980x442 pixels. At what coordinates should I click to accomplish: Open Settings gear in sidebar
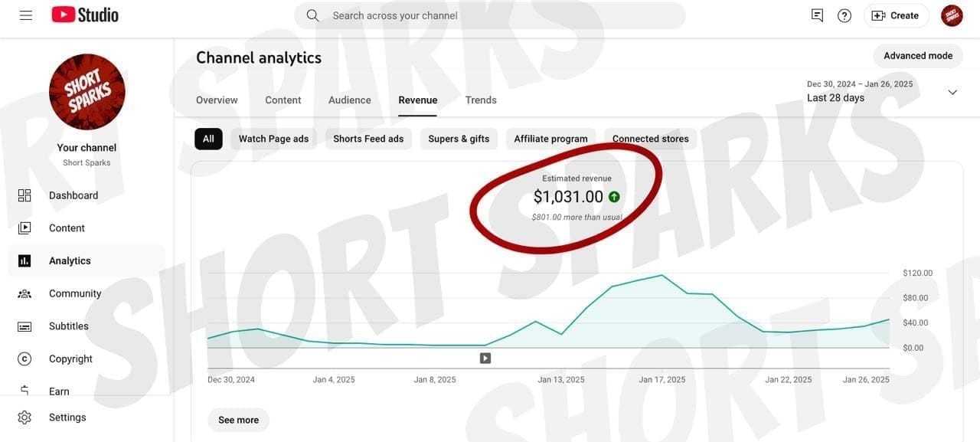67,417
